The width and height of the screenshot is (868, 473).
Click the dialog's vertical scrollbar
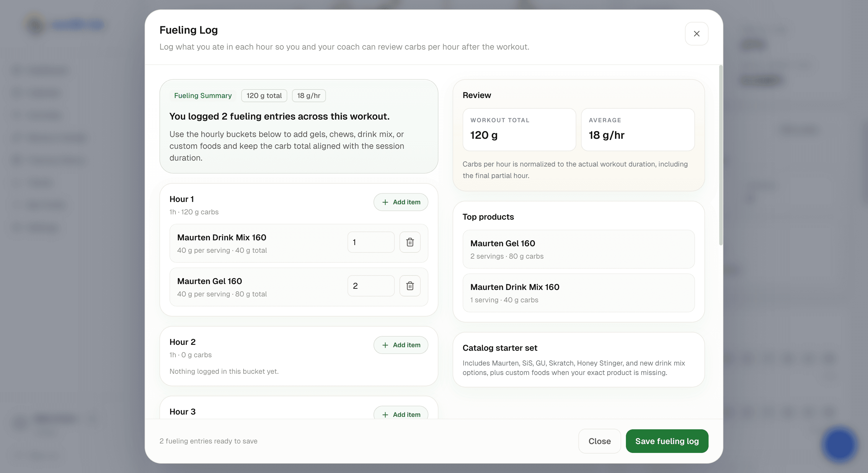point(721,155)
